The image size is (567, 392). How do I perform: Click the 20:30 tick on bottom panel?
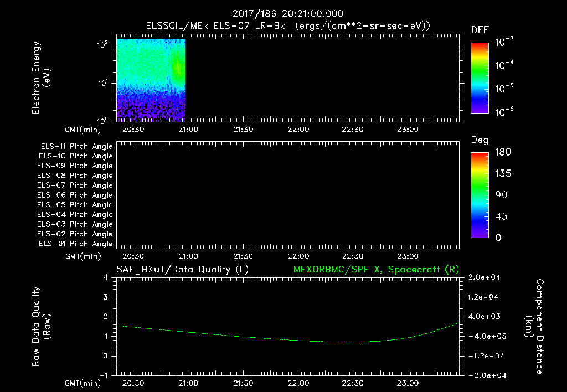pos(133,384)
